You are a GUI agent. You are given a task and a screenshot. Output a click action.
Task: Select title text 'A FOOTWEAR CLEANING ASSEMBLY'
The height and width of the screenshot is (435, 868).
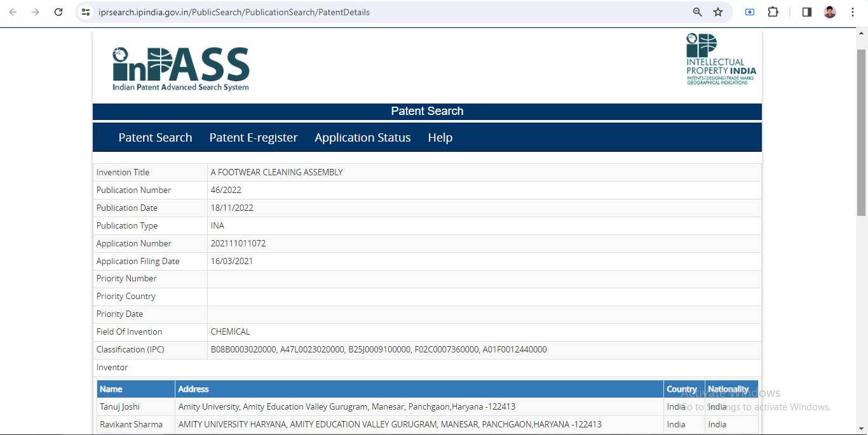click(x=276, y=172)
